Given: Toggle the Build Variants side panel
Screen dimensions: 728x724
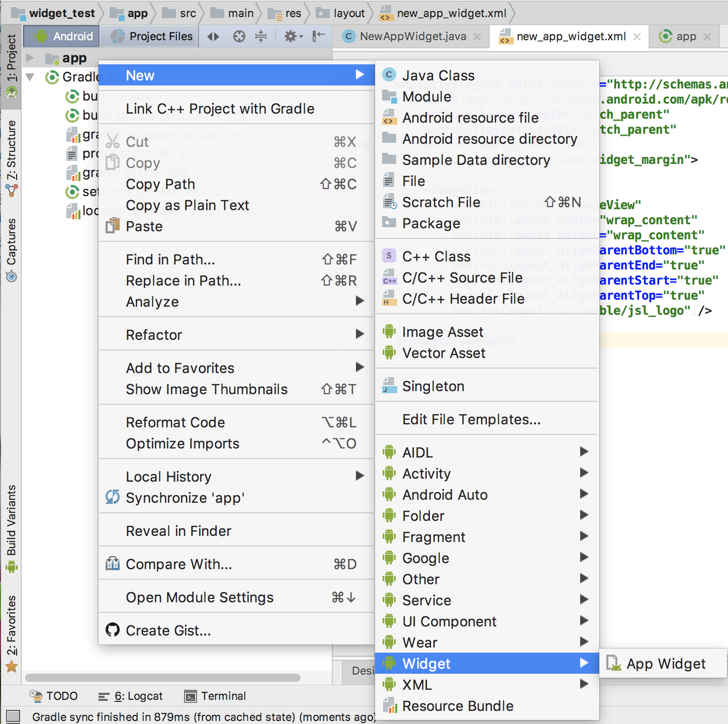Looking at the screenshot, I should tap(11, 529).
